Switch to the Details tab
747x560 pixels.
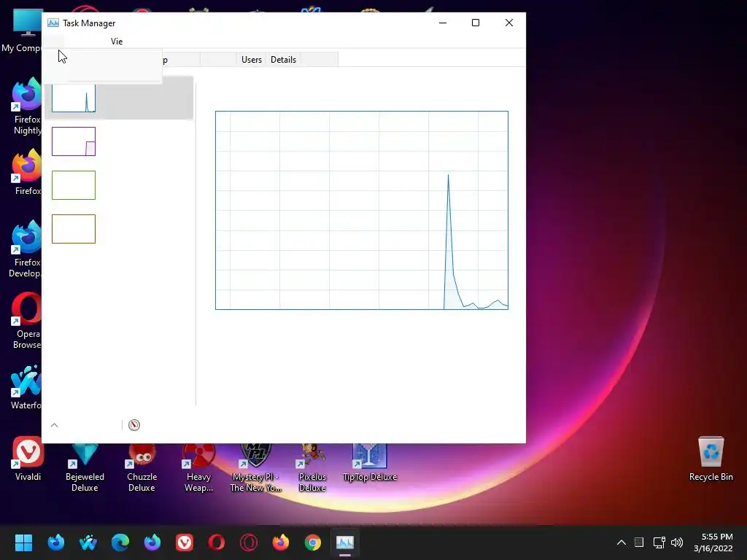[284, 60]
